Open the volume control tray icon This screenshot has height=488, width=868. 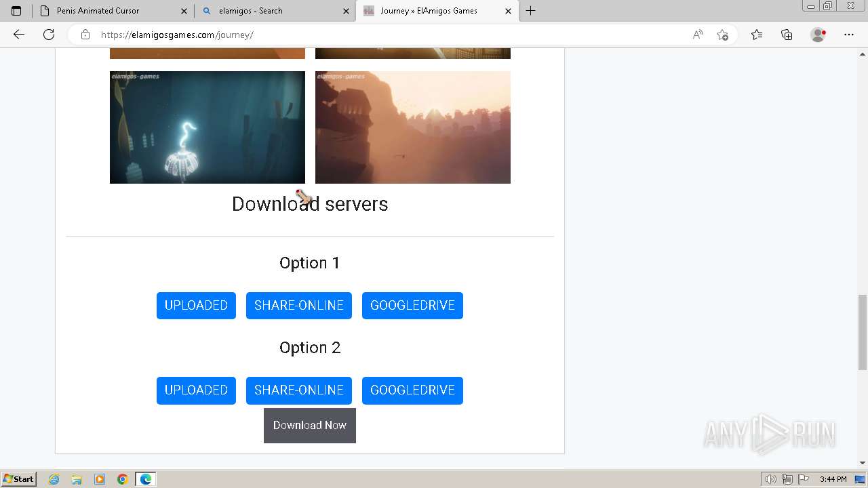click(771, 479)
